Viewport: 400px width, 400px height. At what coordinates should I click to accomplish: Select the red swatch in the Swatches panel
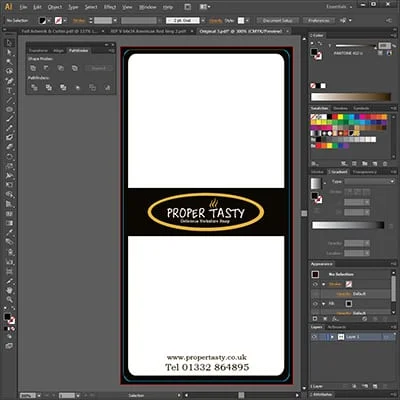pyautogui.click(x=335, y=117)
